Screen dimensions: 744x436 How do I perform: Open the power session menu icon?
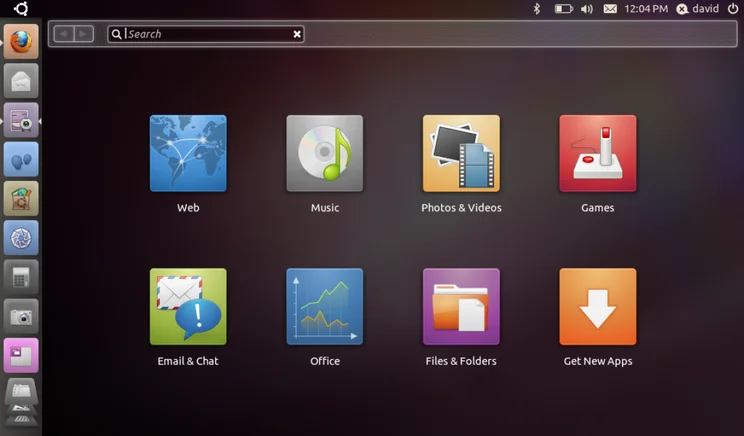pos(733,9)
